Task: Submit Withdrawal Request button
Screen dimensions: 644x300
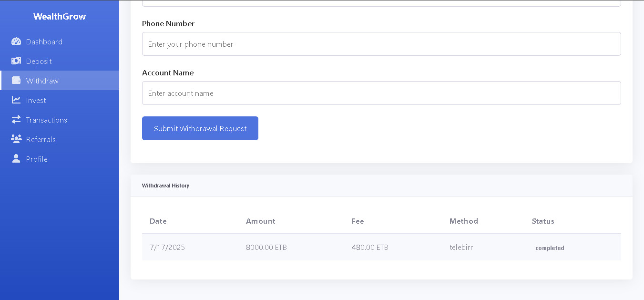Action: [x=200, y=128]
